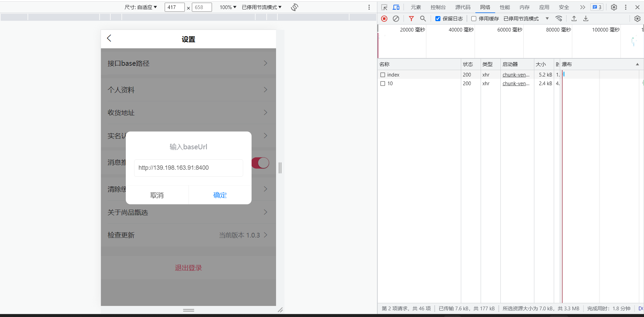Click the baseUrl input field
This screenshot has width=644, height=317.
(189, 168)
